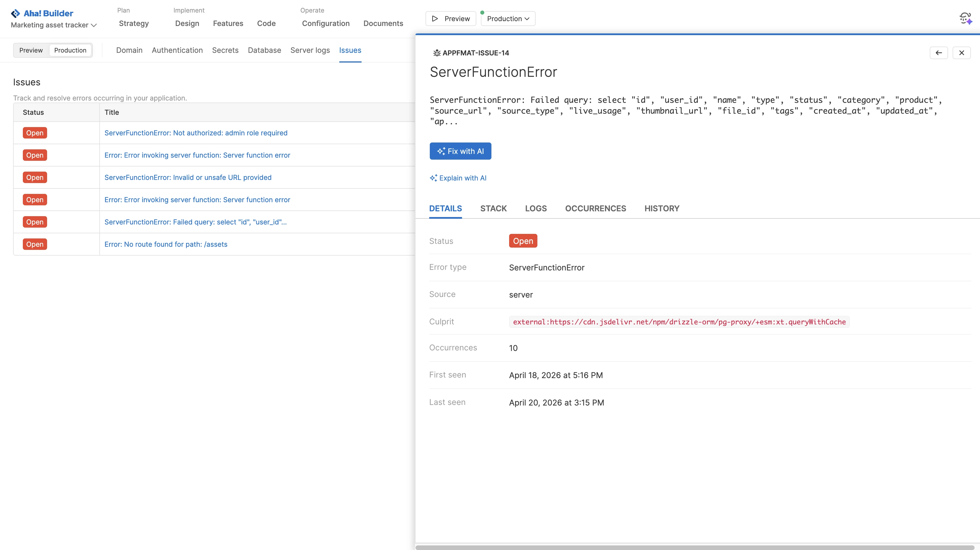
Task: Click the back arrow in the issue panel
Action: click(x=939, y=53)
